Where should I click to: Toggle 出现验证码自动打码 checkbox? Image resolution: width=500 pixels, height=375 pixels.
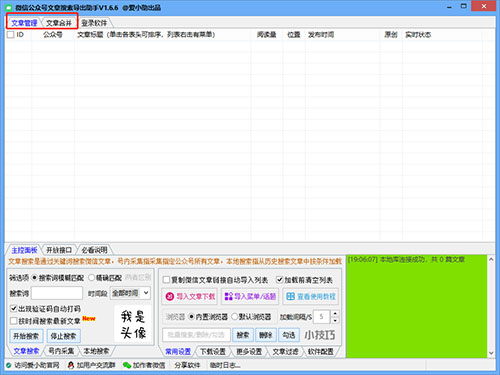14,308
